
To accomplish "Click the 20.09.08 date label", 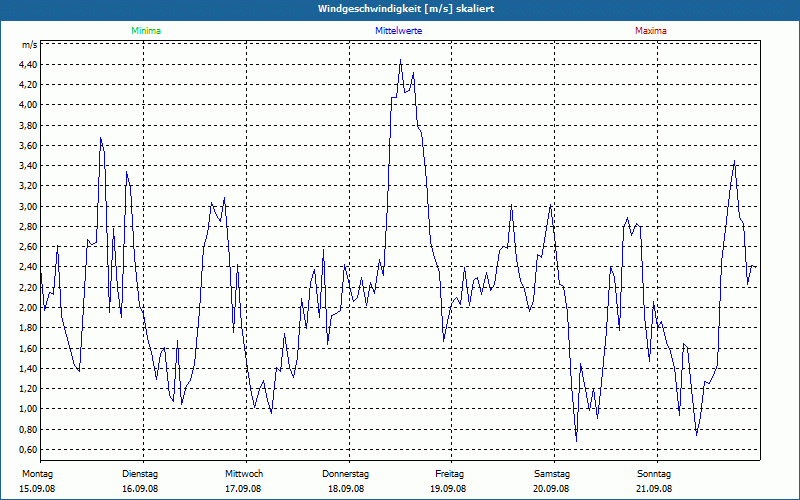I will [x=551, y=489].
